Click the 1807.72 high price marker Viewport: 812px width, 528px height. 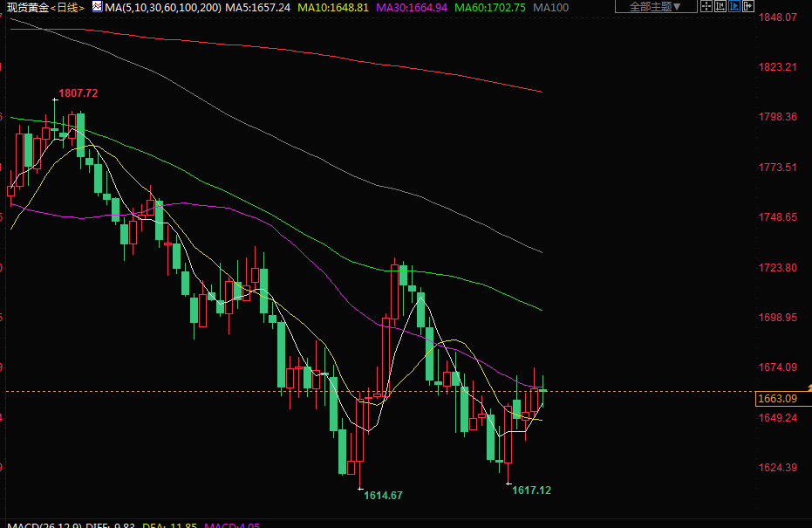(x=78, y=93)
